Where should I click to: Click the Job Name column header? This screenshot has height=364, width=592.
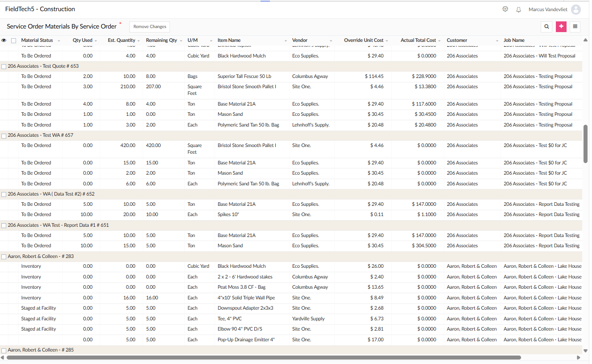point(514,40)
